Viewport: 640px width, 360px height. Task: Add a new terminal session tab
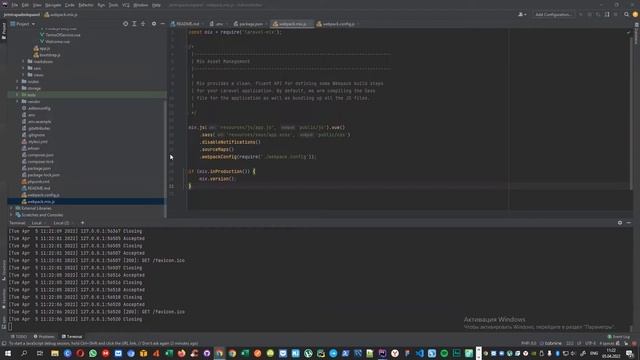point(82,223)
